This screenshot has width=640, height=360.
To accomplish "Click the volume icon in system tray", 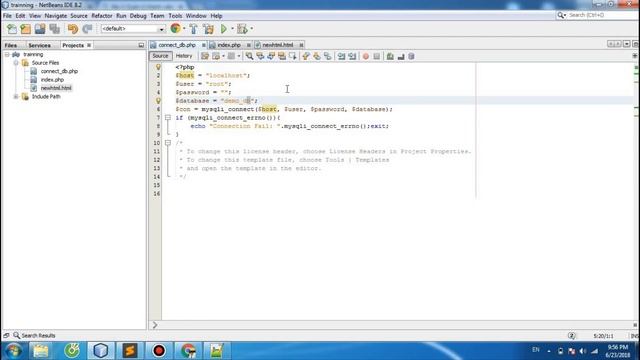I will click(583, 351).
